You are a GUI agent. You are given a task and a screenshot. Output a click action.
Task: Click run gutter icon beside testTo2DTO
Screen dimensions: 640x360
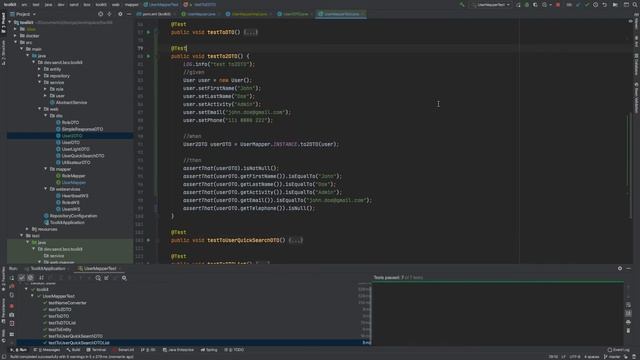click(149, 56)
